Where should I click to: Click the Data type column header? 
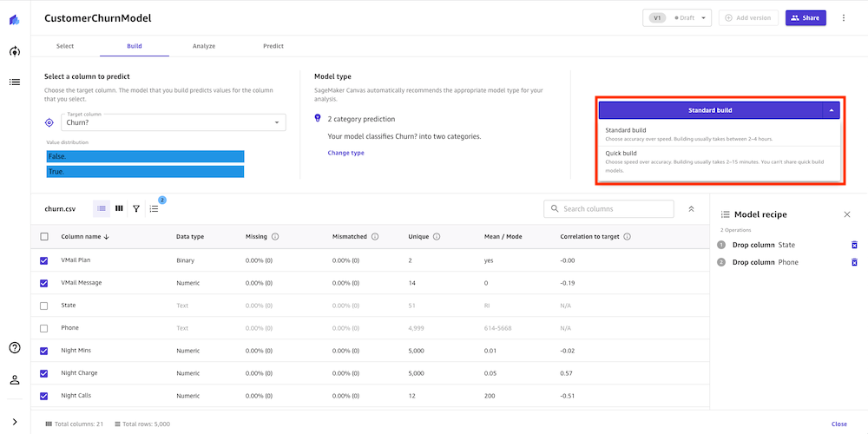coord(190,236)
